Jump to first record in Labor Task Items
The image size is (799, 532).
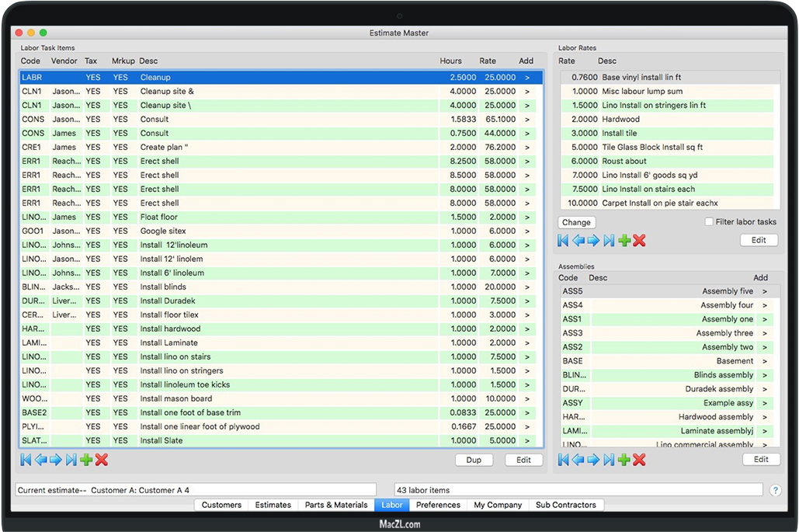[26, 460]
